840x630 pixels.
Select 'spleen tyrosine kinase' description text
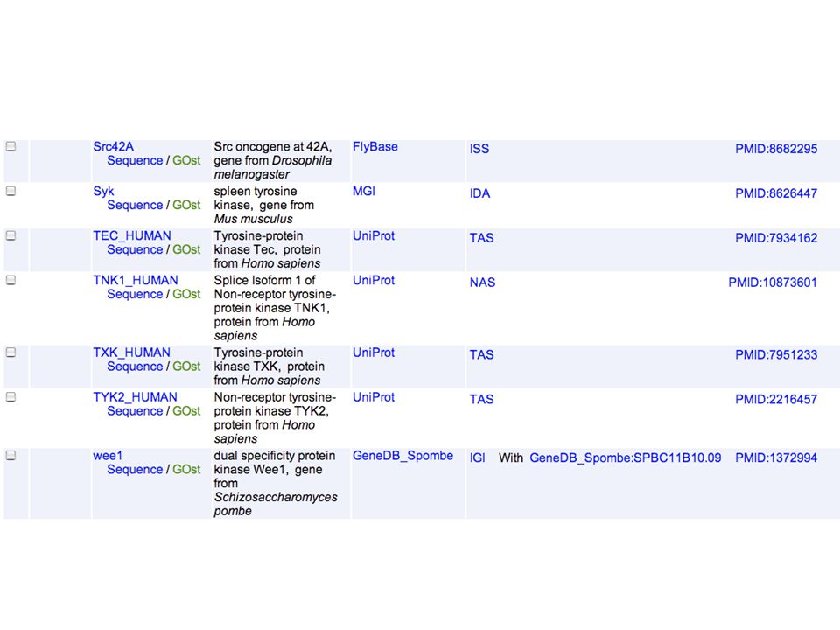(255, 199)
